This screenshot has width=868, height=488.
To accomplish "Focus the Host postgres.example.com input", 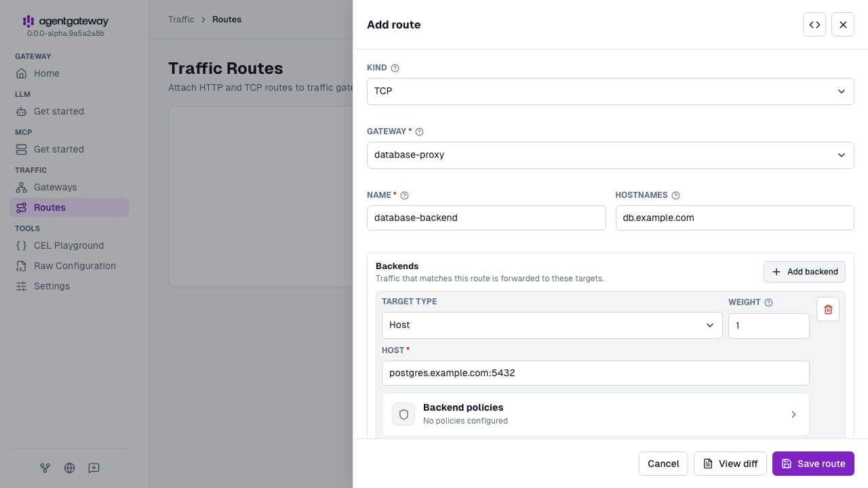I will pyautogui.click(x=595, y=373).
